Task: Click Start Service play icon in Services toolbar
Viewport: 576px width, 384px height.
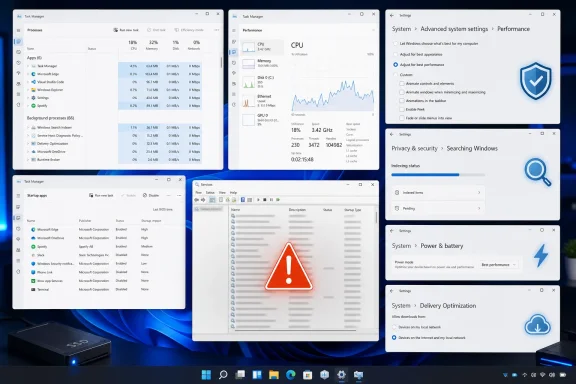Action: [x=258, y=200]
